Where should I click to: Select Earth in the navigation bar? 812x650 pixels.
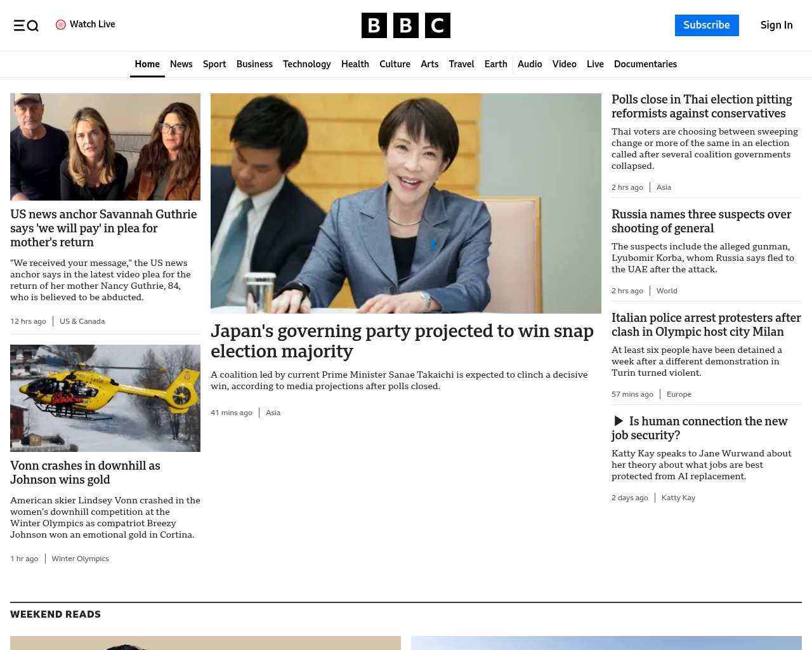[x=495, y=64]
